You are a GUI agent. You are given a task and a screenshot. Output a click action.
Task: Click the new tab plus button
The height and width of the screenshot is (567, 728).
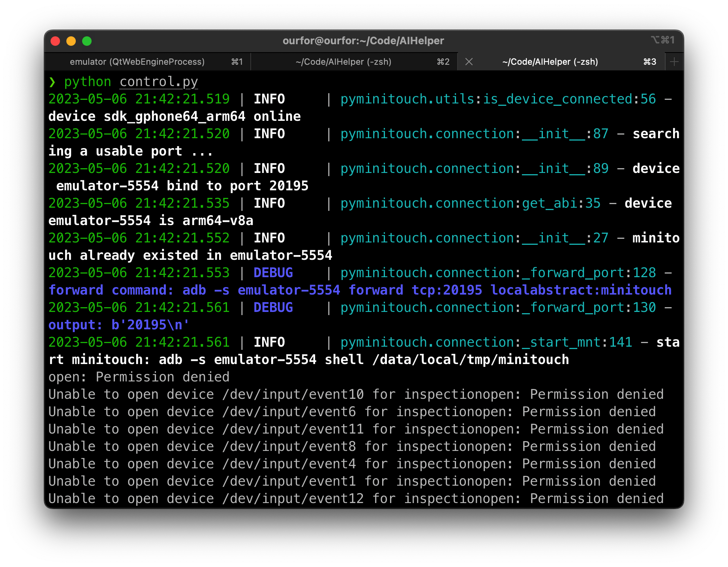[x=674, y=62]
